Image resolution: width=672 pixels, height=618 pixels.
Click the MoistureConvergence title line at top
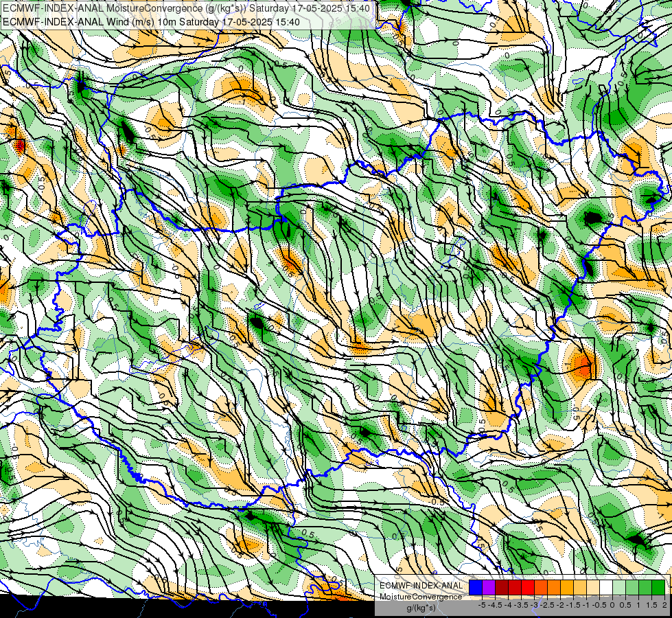[x=187, y=8]
